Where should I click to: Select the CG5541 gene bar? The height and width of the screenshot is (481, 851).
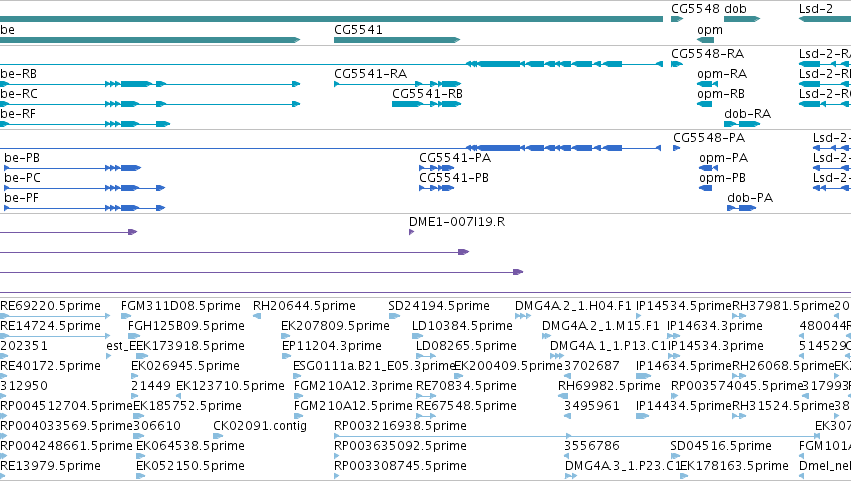[x=397, y=40]
